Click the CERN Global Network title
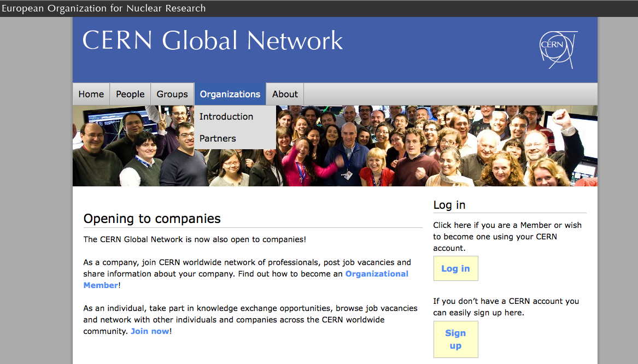638x364 pixels. pos(213,40)
